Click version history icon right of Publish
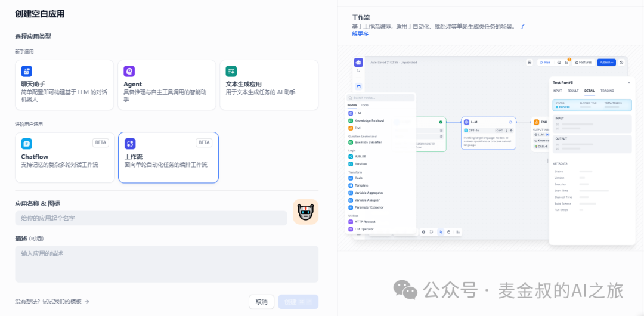 [621, 63]
